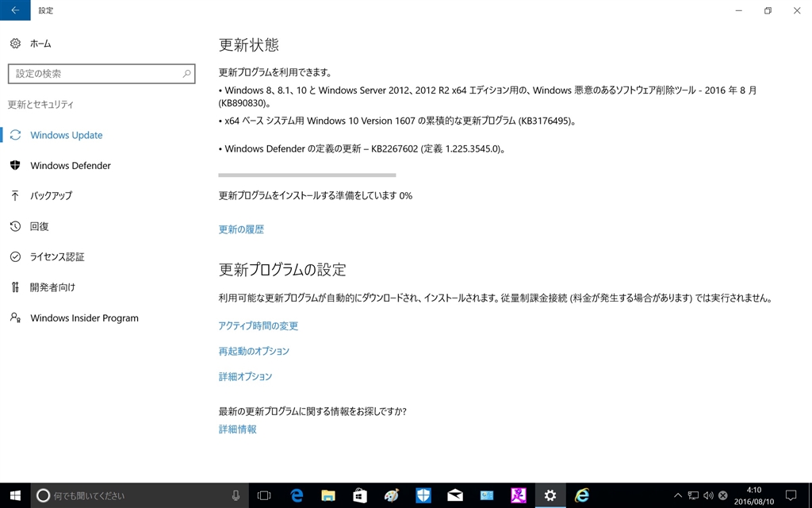Open 詳細情報 link
This screenshot has width=812, height=508.
238,429
